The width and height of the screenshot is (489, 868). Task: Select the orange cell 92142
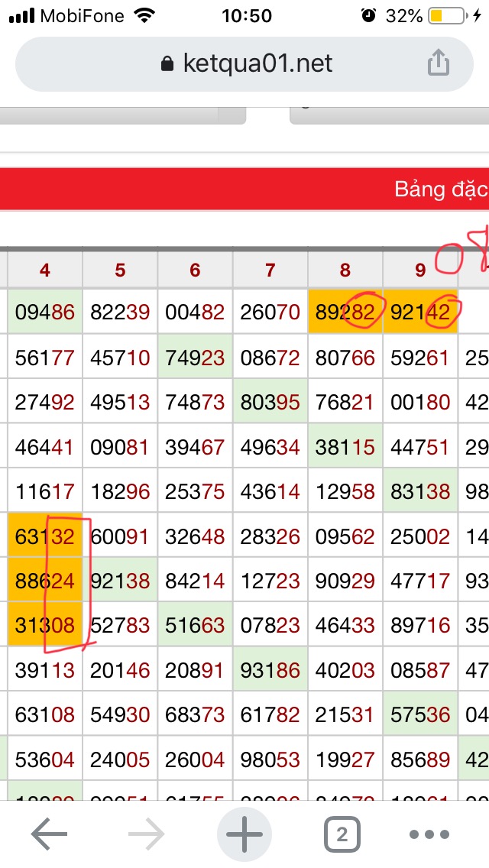pyautogui.click(x=419, y=312)
